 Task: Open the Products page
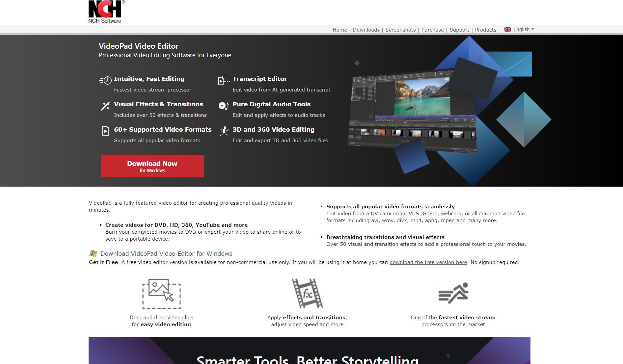[486, 30]
